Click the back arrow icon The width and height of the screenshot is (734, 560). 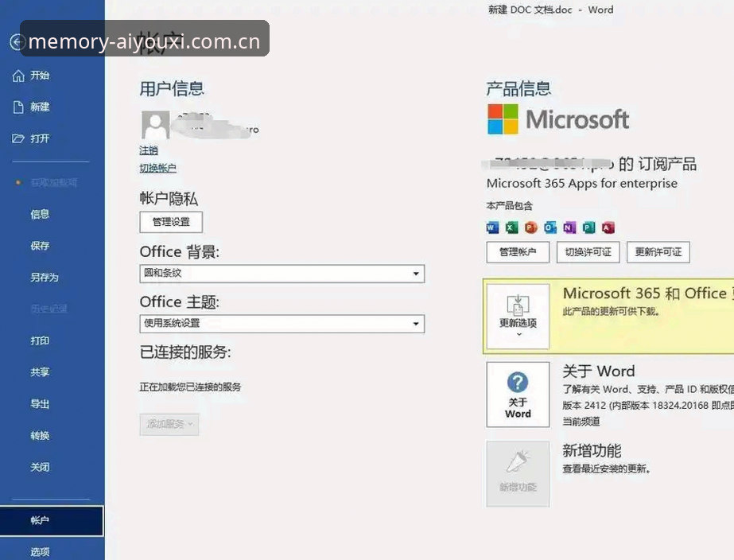[17, 42]
